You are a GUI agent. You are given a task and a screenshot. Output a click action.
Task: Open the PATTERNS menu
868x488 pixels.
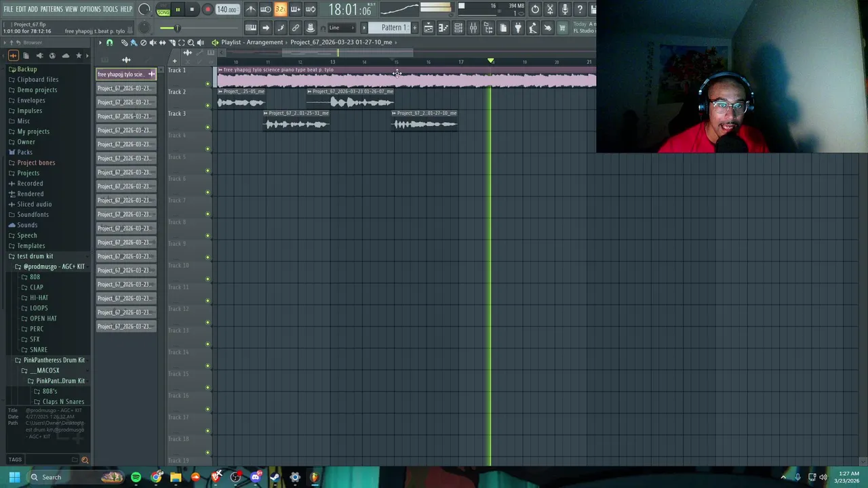click(52, 9)
